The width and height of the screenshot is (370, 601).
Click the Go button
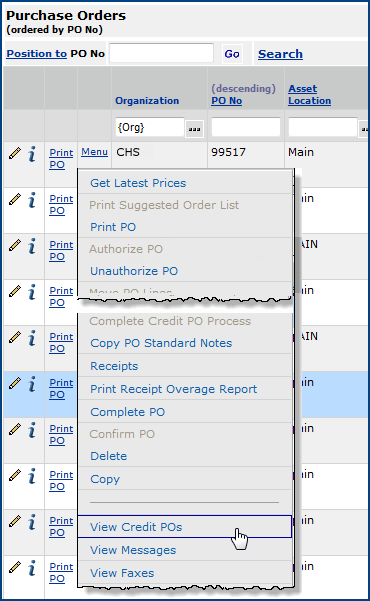tap(232, 54)
